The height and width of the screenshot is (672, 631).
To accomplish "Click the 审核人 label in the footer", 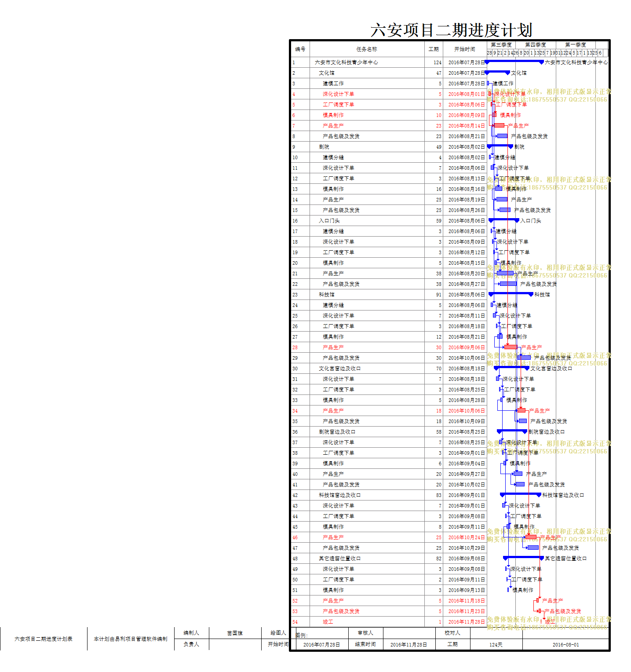I will pyautogui.click(x=365, y=633).
